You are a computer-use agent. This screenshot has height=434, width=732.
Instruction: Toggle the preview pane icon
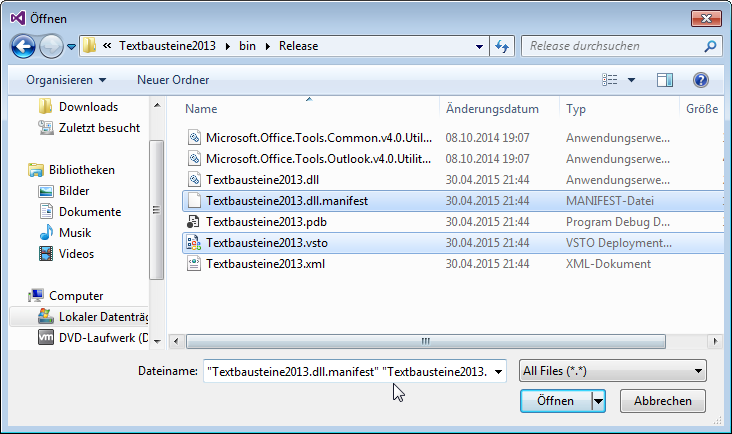665,80
